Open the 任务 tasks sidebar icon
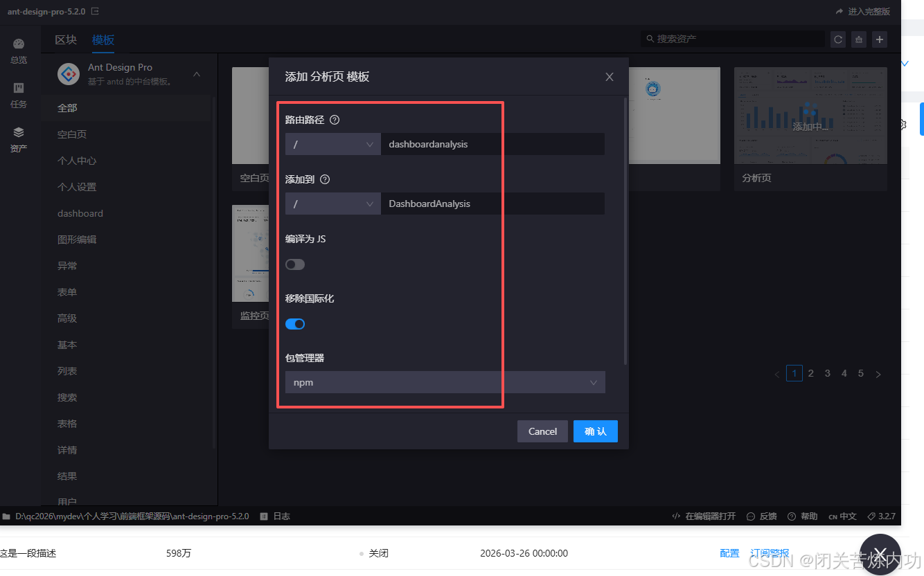The height and width of the screenshot is (576, 924). coord(19,96)
